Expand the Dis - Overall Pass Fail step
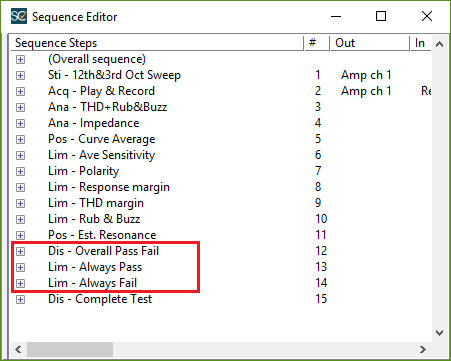The width and height of the screenshot is (451, 361). (x=20, y=251)
